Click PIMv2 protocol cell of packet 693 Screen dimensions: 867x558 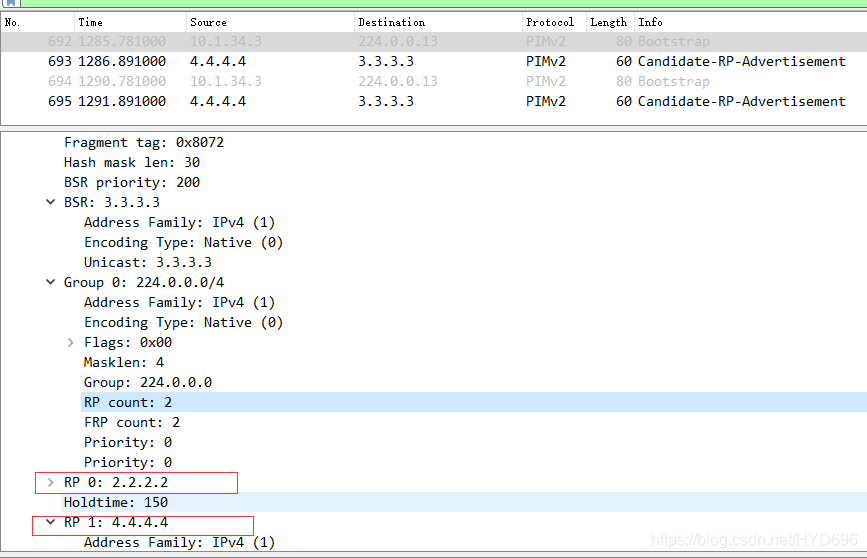pyautogui.click(x=546, y=61)
